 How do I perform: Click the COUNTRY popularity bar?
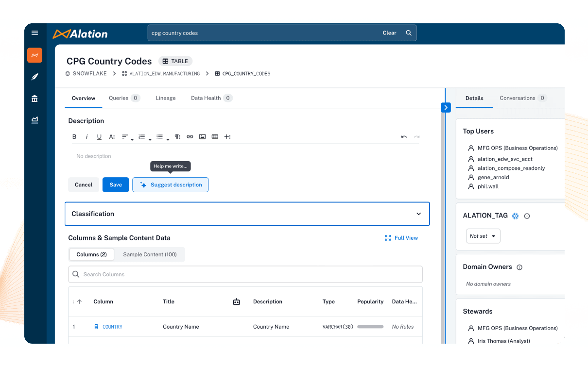tap(370, 327)
